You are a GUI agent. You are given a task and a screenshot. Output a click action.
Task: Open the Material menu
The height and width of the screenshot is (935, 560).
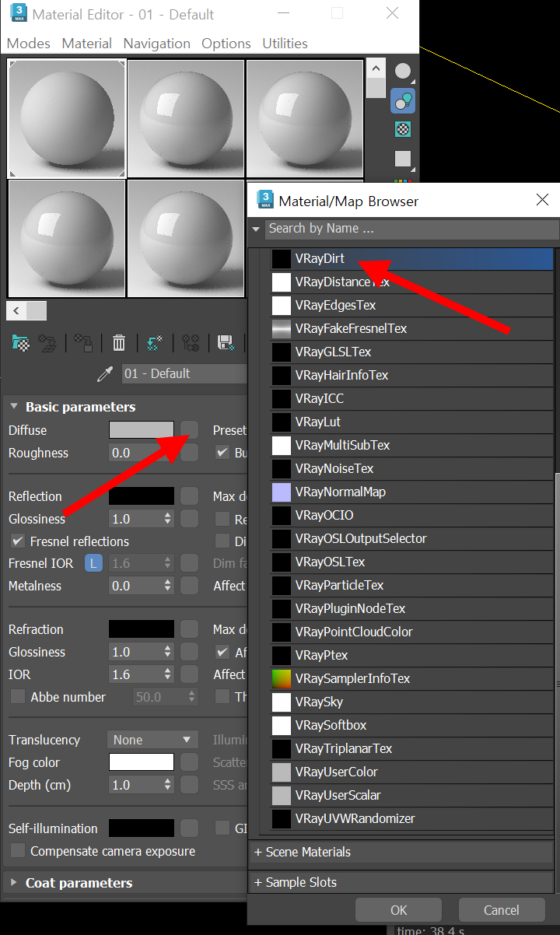point(87,44)
